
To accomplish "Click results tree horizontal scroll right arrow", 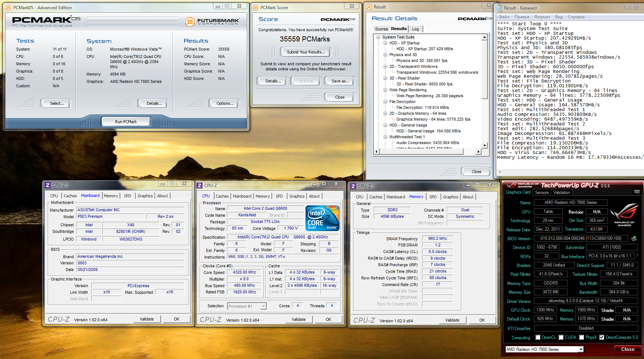I will click(478, 151).
